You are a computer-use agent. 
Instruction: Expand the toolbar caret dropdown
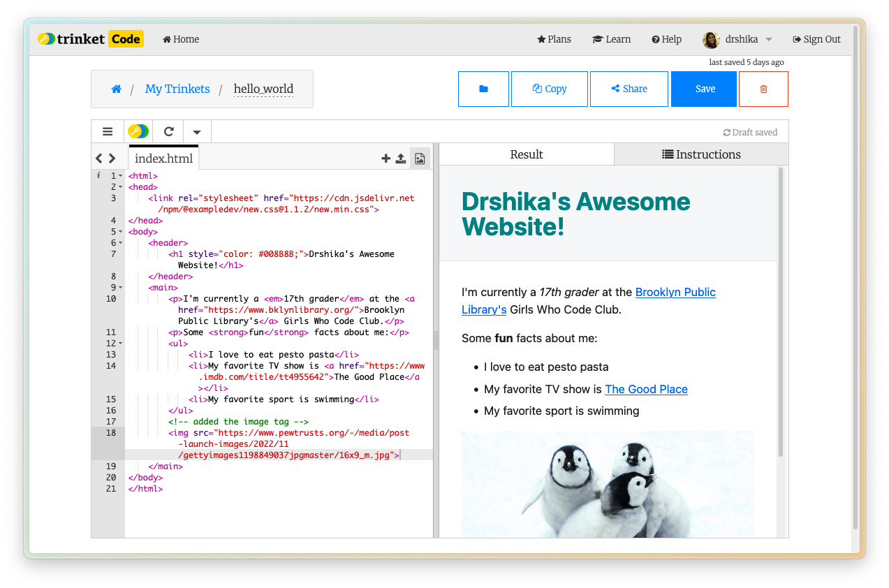[x=197, y=131]
